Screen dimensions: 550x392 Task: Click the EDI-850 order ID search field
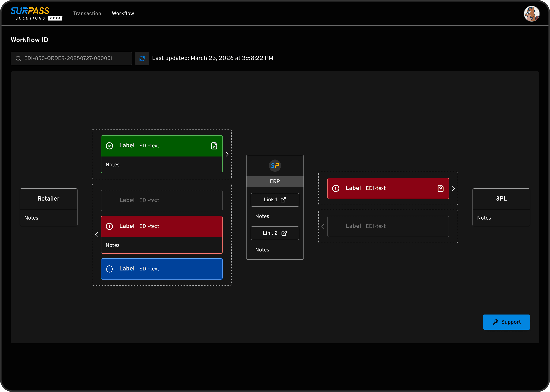coord(71,58)
